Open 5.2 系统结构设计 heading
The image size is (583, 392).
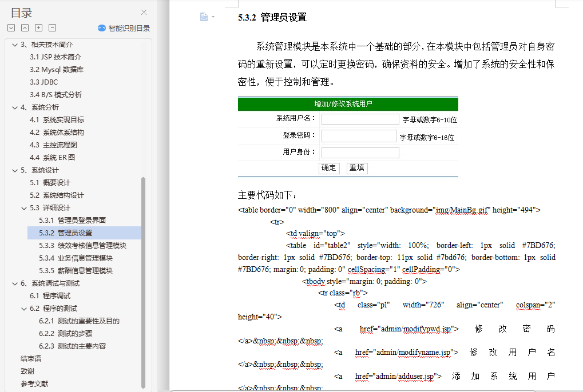pyautogui.click(x=57, y=195)
